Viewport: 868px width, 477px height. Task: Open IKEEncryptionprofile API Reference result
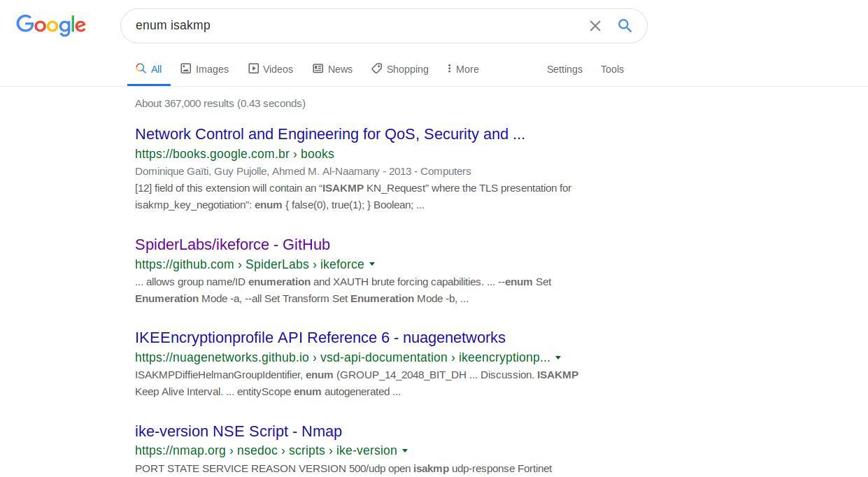pyautogui.click(x=320, y=338)
